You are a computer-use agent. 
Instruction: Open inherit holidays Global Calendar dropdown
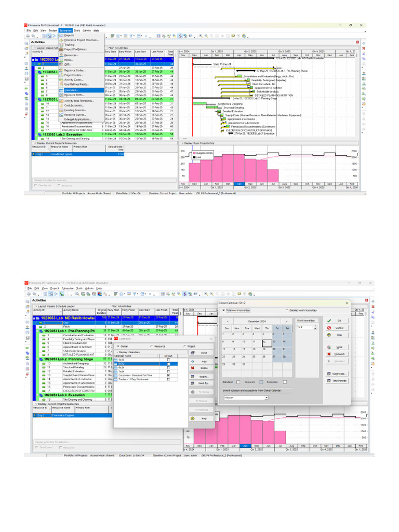point(267,397)
